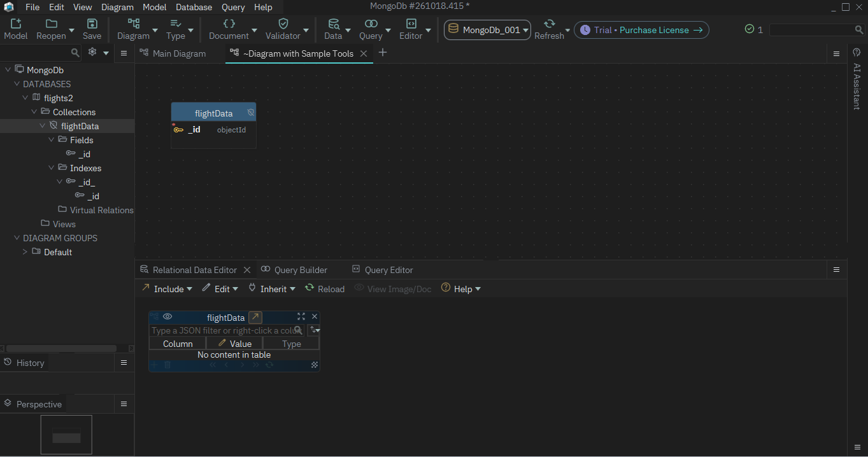This screenshot has height=457, width=868.
Task: Click the top-right search magnifier icon
Action: (859, 30)
